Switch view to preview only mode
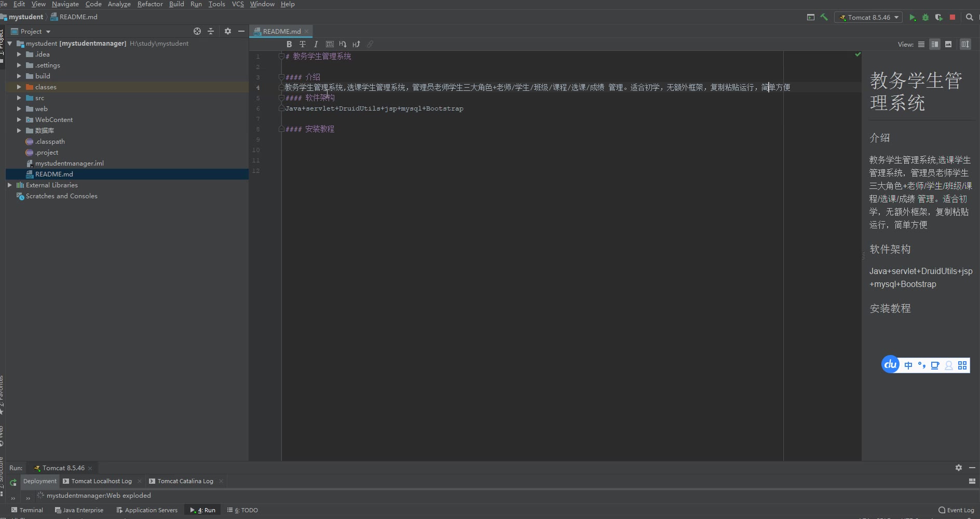 pos(948,44)
